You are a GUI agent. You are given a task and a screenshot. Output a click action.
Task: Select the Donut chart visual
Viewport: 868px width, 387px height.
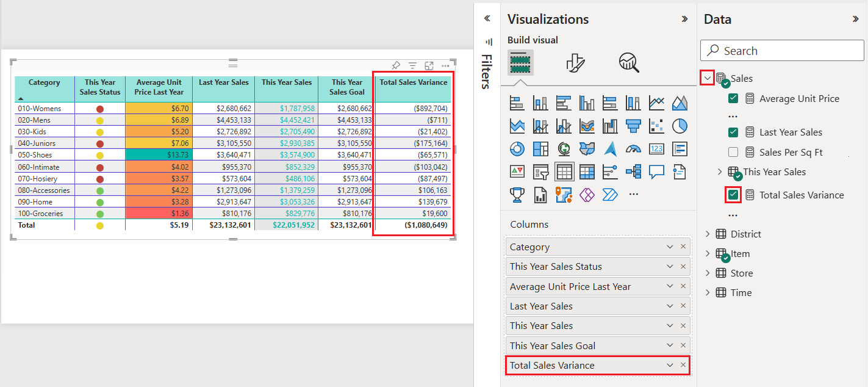coord(517,149)
